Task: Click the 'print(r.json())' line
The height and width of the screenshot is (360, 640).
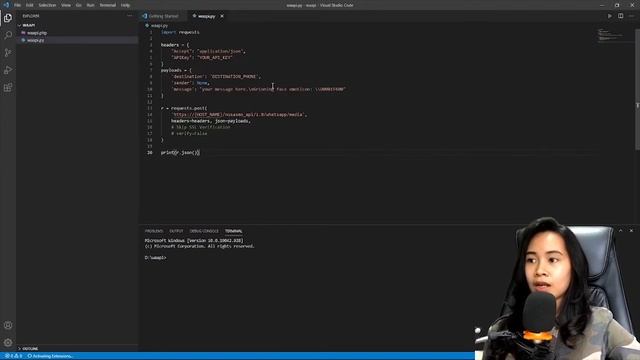Action: click(180, 152)
